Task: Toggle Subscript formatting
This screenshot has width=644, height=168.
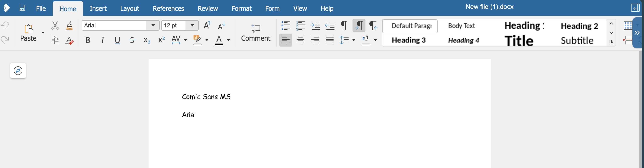Action: [x=147, y=40]
